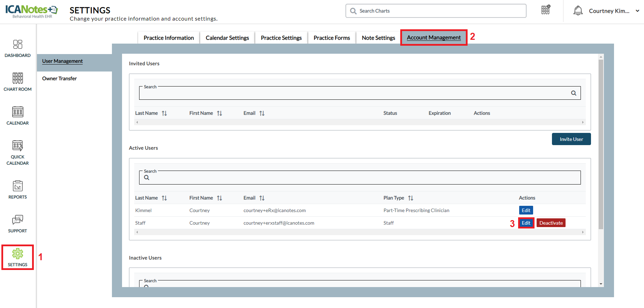Go to Chart Room icon
Viewport: 644px width, 308px height.
coord(17,82)
